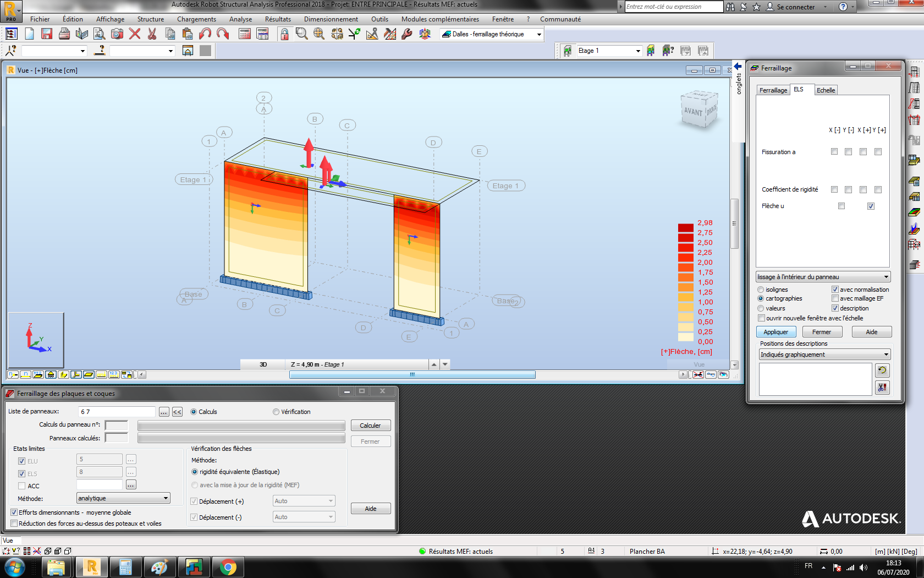Click the save (red floppy disk) icon
Viewport: 924px width, 578px height.
[47, 34]
